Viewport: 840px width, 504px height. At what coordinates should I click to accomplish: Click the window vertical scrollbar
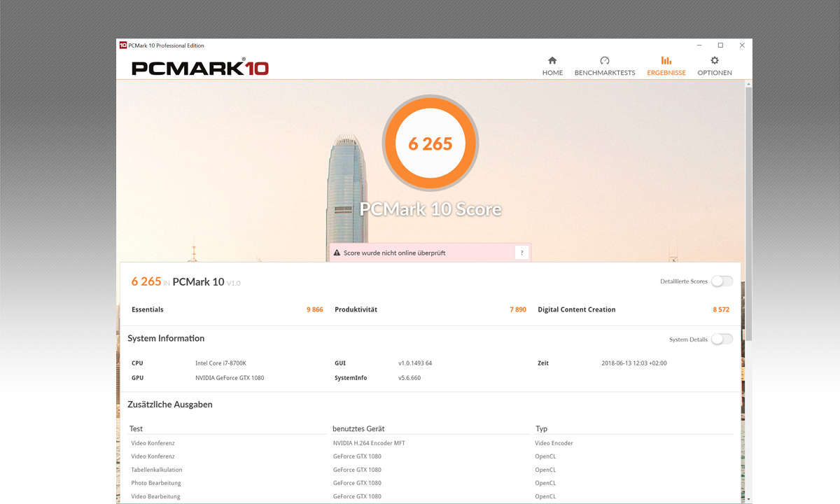coord(748,213)
